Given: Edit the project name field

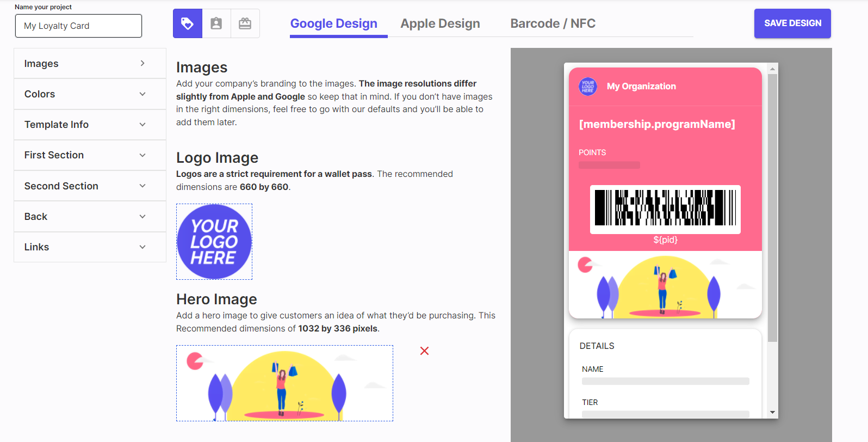Looking at the screenshot, I should coord(78,26).
